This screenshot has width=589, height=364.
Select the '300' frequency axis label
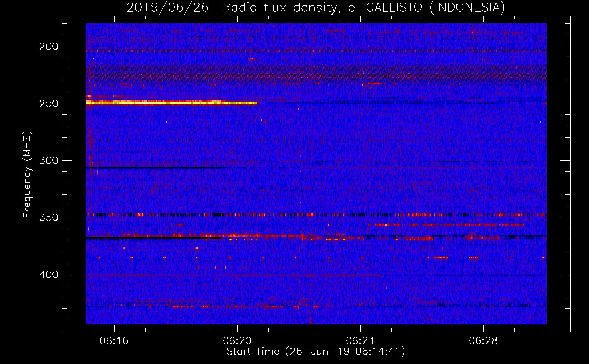(49, 161)
